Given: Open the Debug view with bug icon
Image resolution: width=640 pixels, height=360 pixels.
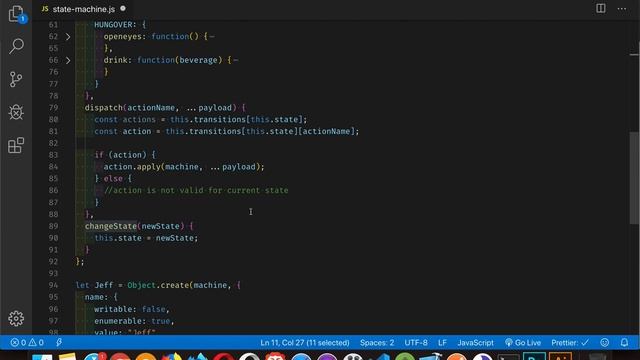Looking at the screenshot, I should tap(16, 112).
